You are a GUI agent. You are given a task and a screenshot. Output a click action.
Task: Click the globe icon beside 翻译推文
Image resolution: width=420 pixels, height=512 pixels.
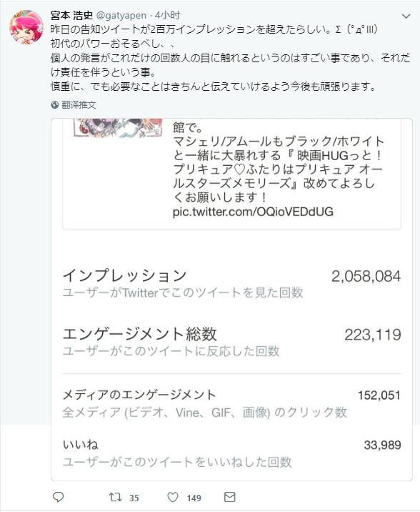(55, 105)
